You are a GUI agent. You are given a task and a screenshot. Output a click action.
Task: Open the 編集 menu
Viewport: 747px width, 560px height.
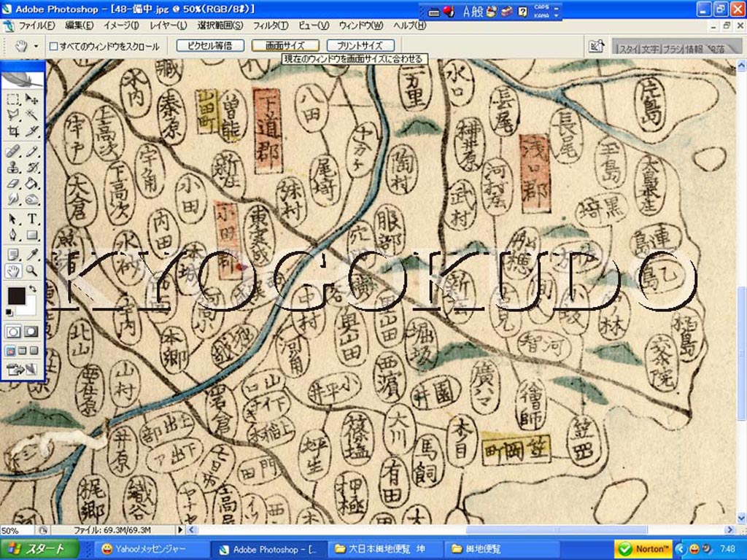79,26
